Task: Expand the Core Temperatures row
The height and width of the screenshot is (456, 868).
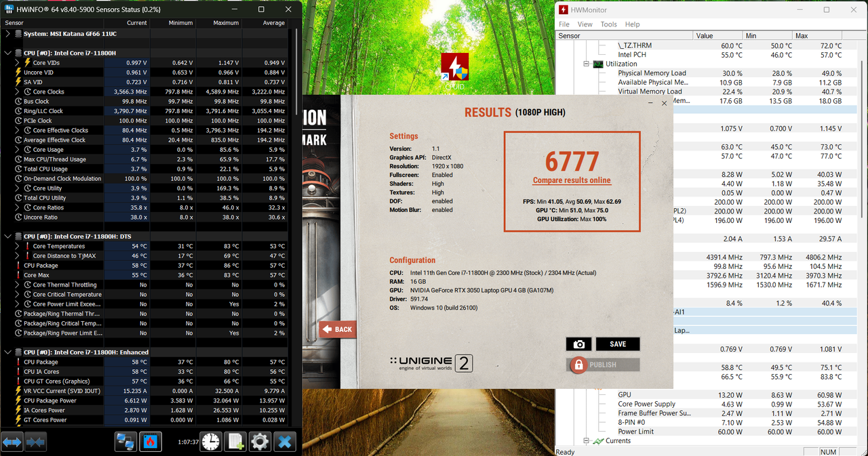Action: (18, 246)
